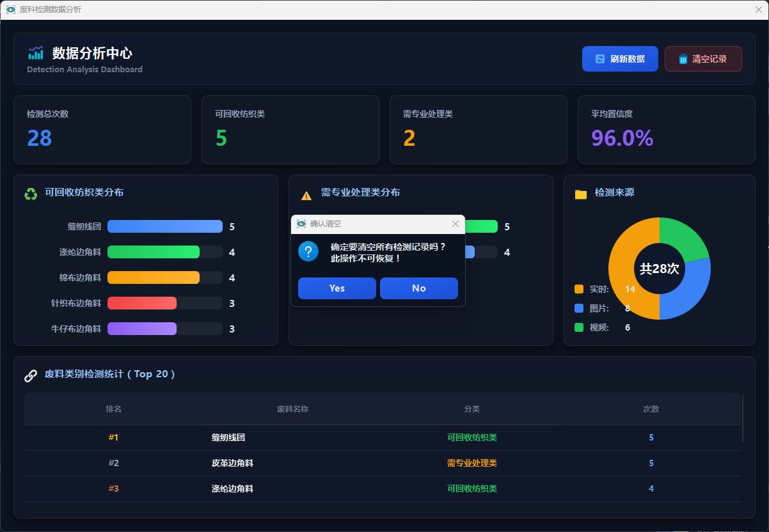Click the green 视频 legend swatch
This screenshot has width=769, height=532.
(x=579, y=327)
